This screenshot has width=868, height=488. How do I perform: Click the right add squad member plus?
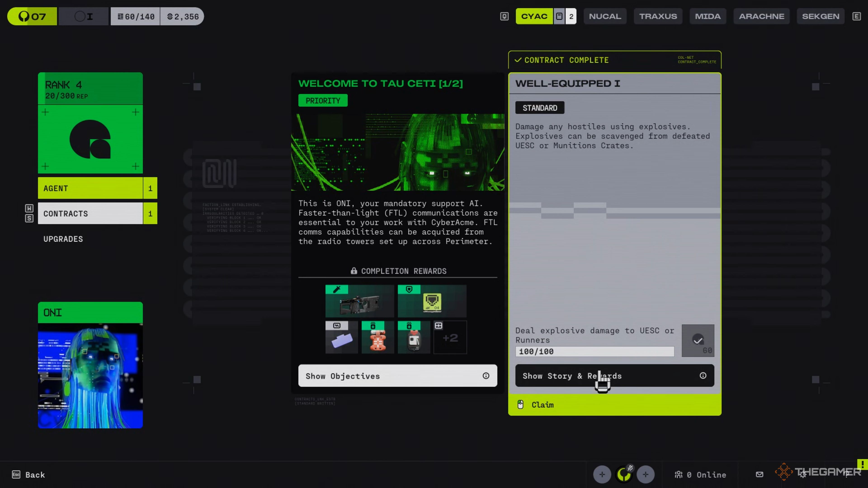(x=645, y=474)
